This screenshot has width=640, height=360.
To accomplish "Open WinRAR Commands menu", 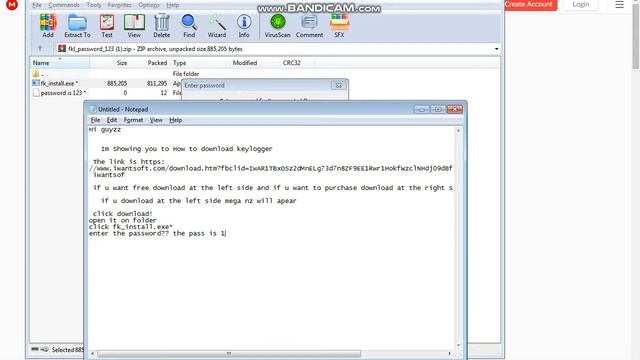I will click(x=64, y=5).
